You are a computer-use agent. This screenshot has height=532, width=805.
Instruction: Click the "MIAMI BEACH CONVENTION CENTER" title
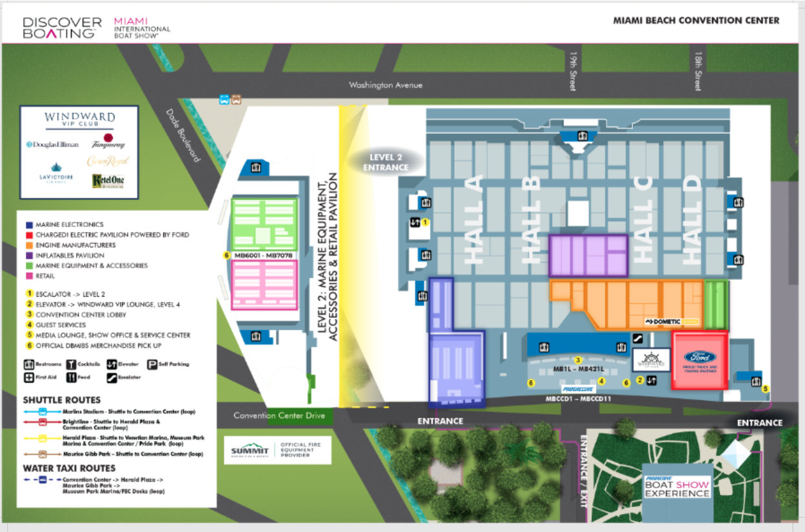point(696,21)
